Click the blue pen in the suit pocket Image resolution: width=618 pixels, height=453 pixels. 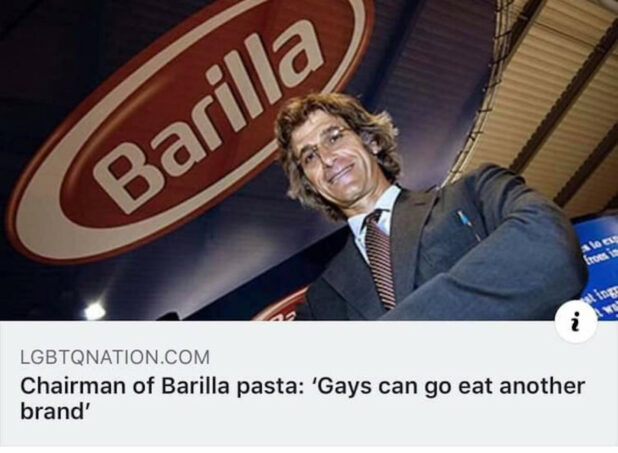(x=467, y=226)
